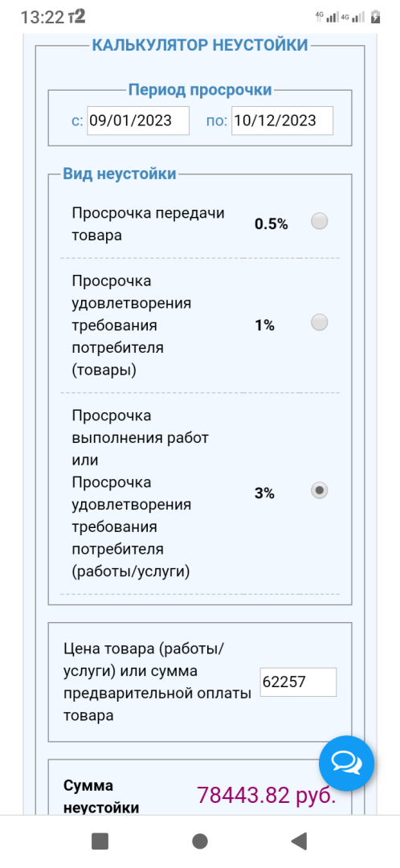
Task: Tap the battery icon in status bar
Action: tap(375, 17)
